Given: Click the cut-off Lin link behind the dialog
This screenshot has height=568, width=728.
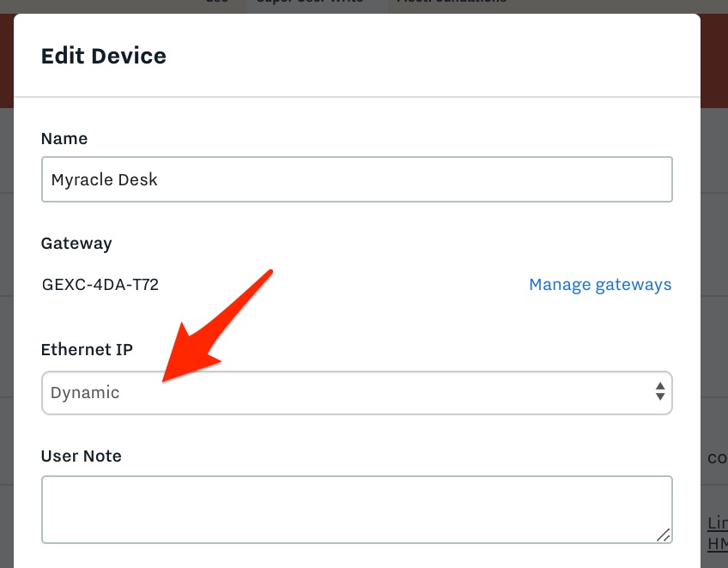Looking at the screenshot, I should click(x=718, y=523).
